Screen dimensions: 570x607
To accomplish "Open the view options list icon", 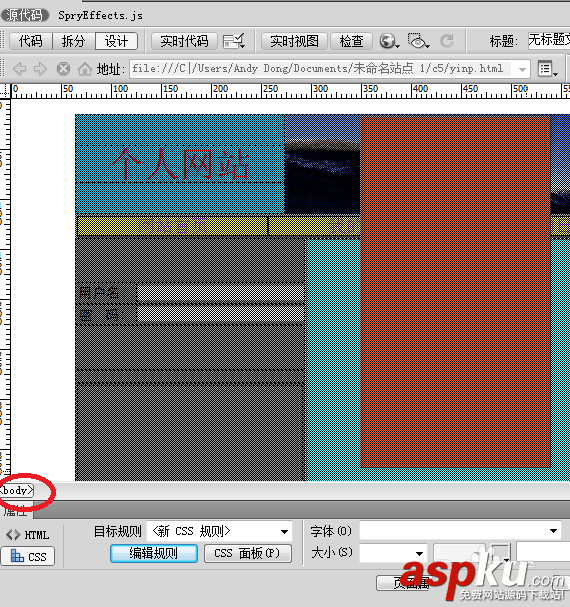I will pos(548,69).
